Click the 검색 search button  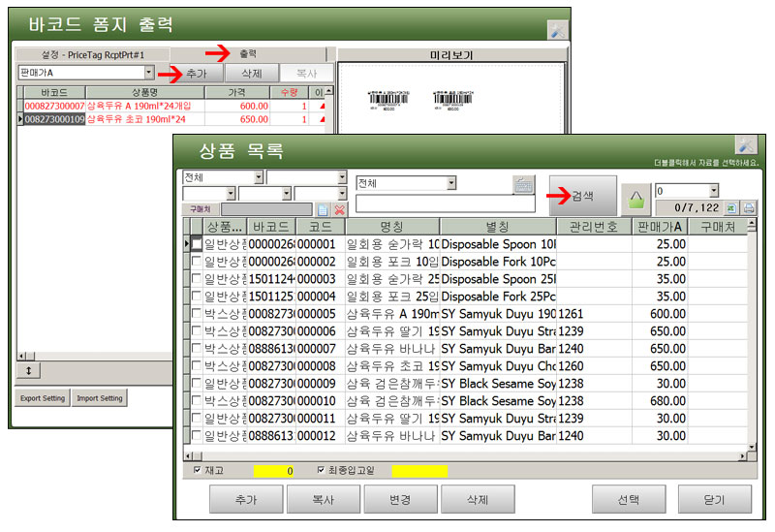583,196
